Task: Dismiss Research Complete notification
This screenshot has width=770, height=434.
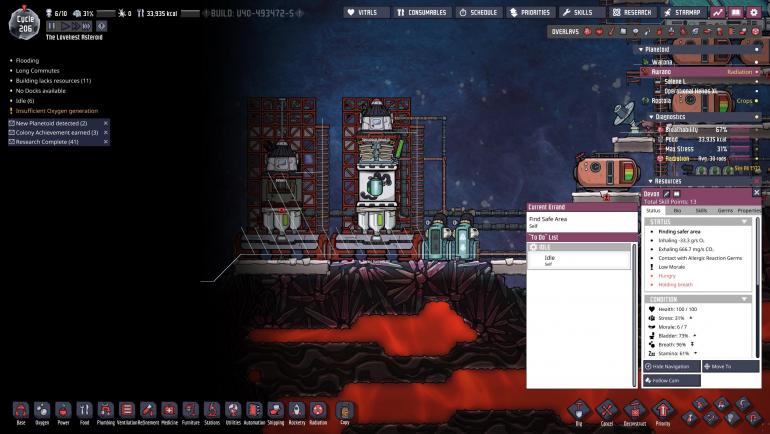Action: pyautogui.click(x=106, y=142)
